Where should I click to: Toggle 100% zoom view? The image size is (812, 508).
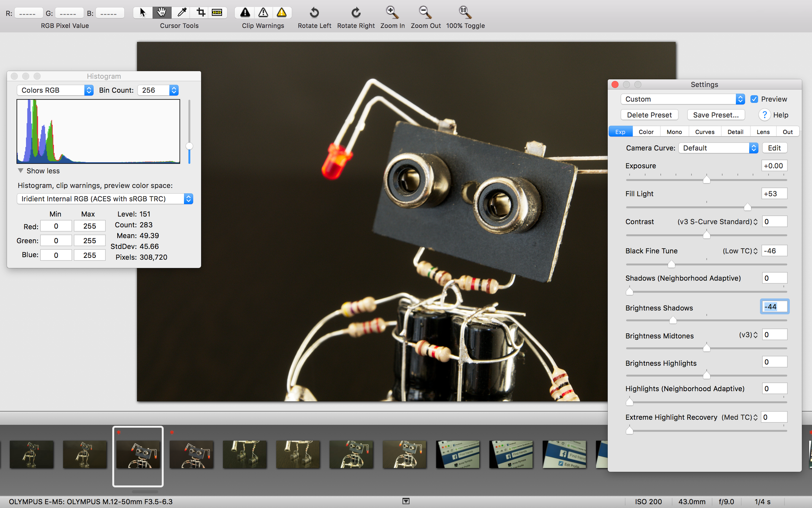click(x=465, y=13)
